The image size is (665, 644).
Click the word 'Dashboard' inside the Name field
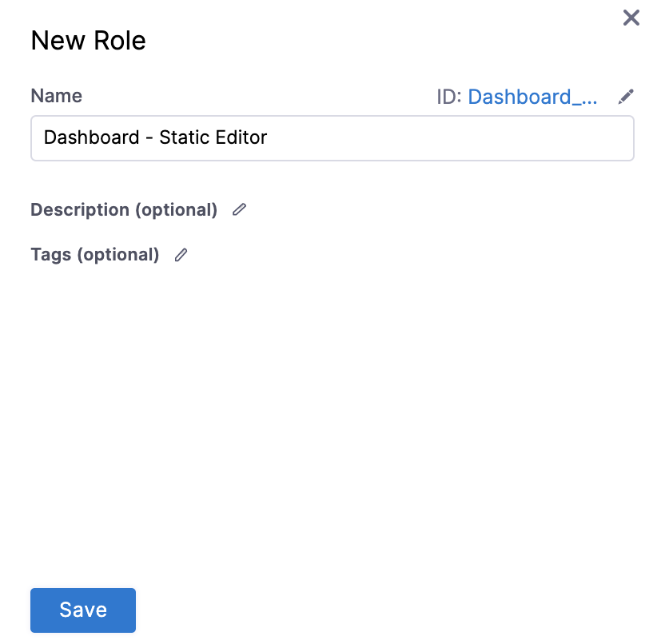91,137
